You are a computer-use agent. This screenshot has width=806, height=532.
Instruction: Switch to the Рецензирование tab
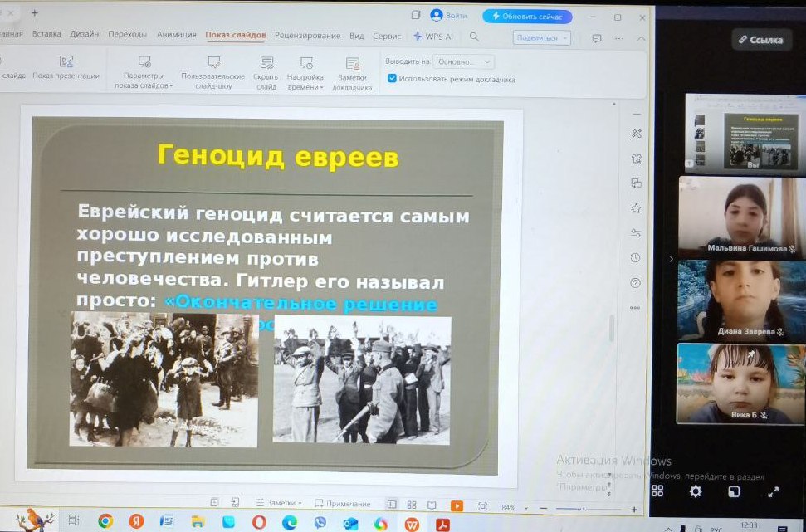(x=307, y=36)
